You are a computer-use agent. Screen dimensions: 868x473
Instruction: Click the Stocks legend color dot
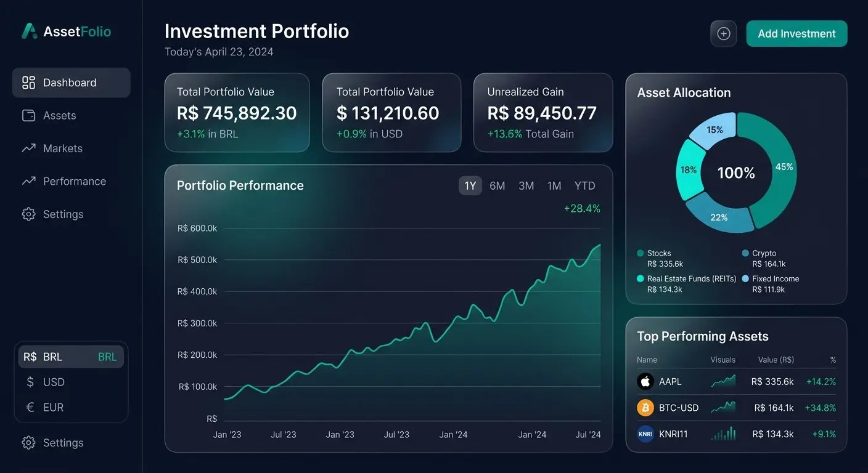pos(641,253)
